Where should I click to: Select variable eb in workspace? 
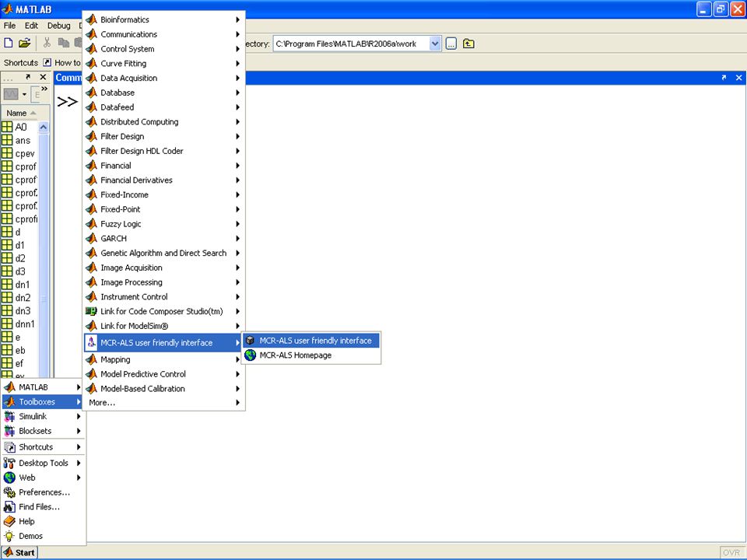(19, 350)
